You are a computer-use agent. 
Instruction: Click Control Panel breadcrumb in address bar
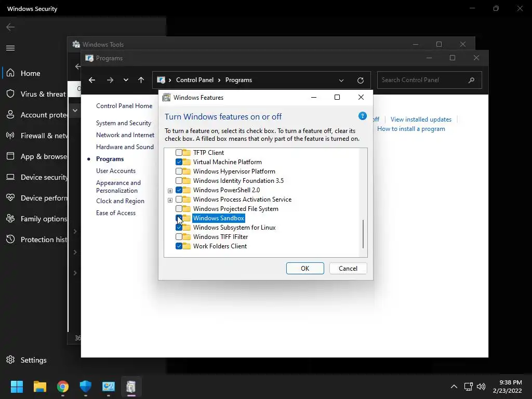click(x=195, y=80)
